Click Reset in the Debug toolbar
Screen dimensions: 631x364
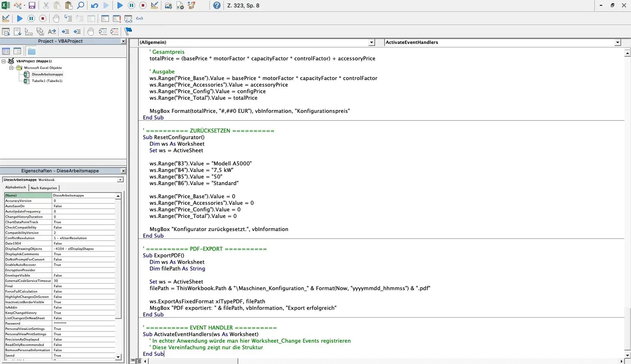point(43,18)
